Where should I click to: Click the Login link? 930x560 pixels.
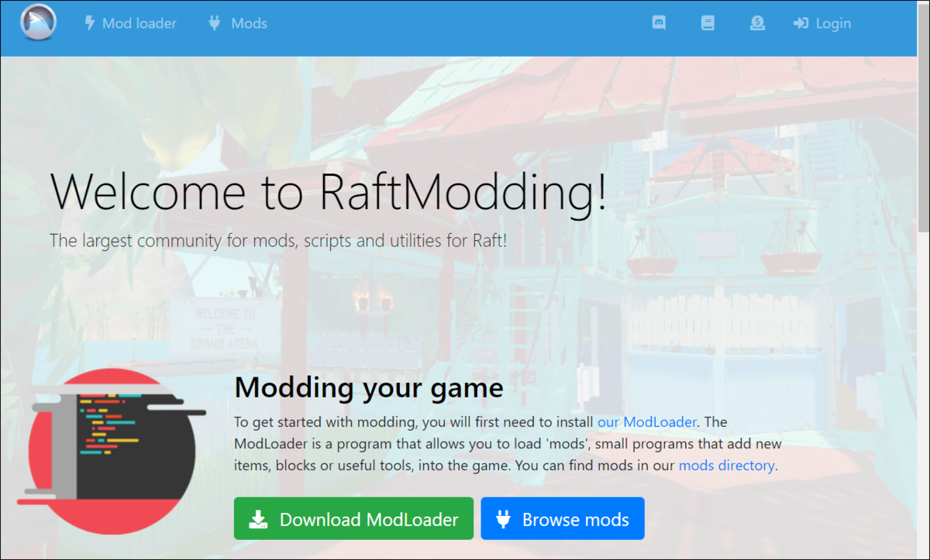pyautogui.click(x=822, y=23)
